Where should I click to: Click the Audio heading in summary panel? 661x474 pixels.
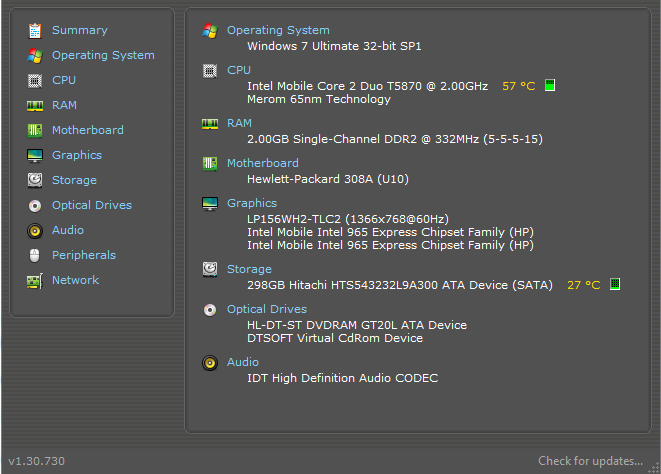pos(243,362)
